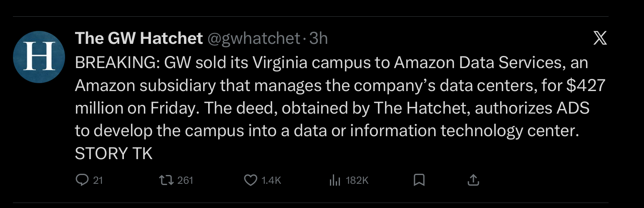Bookmark The GW Hatchet tweet
This screenshot has width=644, height=208.
coord(419,180)
